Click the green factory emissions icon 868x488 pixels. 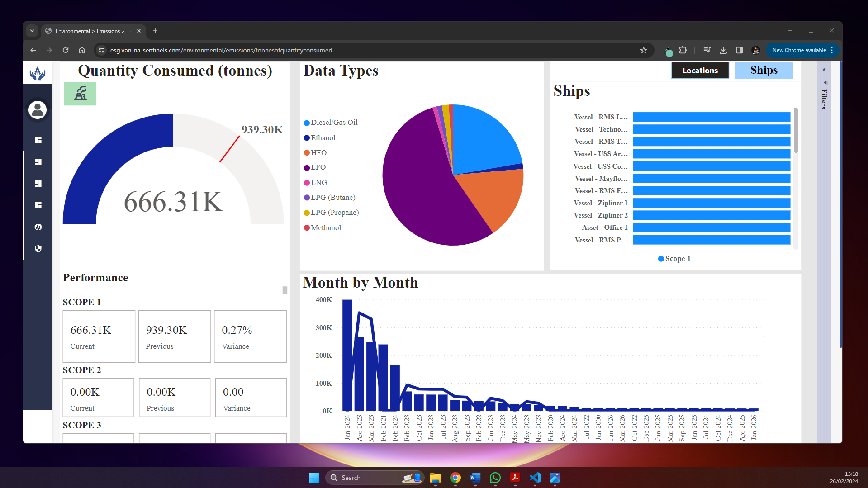80,94
